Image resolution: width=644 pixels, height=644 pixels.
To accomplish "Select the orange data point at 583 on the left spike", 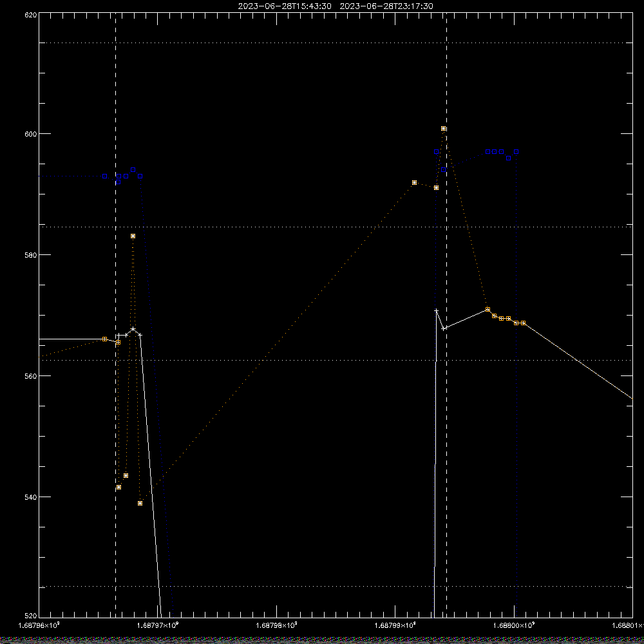I will click(x=133, y=236).
